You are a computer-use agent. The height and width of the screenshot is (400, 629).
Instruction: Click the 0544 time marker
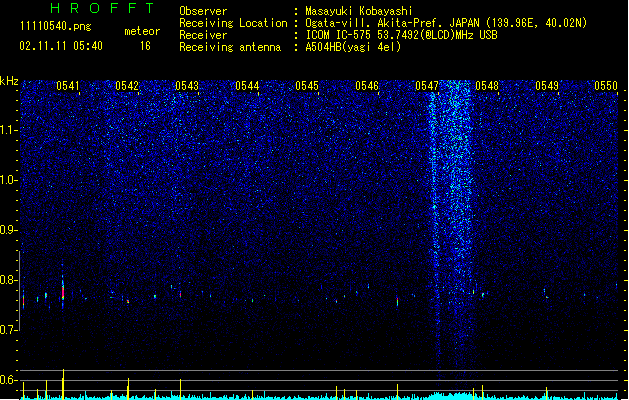(x=247, y=86)
